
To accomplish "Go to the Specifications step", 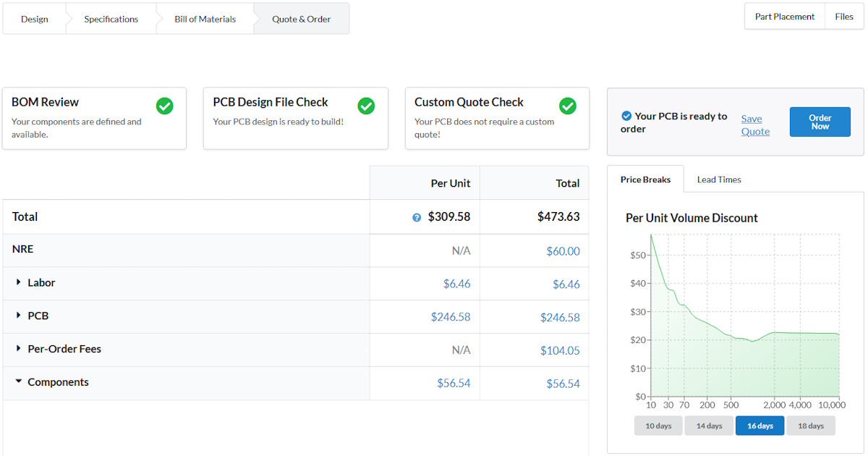I will tap(111, 19).
